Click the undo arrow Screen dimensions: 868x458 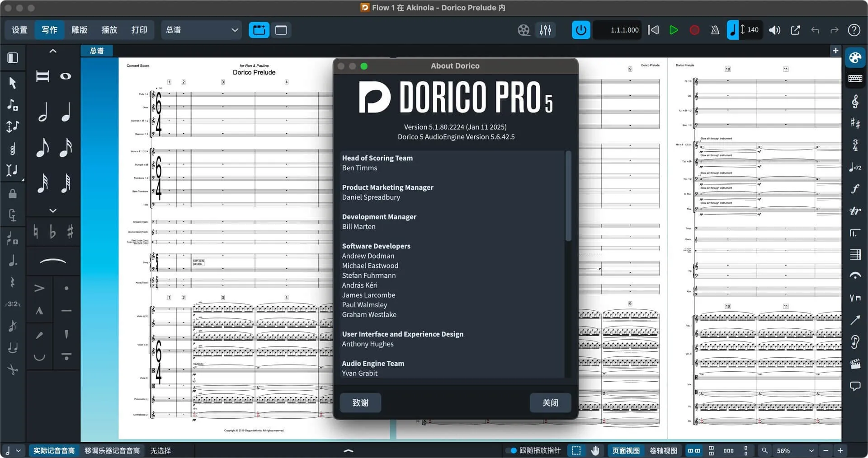(815, 30)
